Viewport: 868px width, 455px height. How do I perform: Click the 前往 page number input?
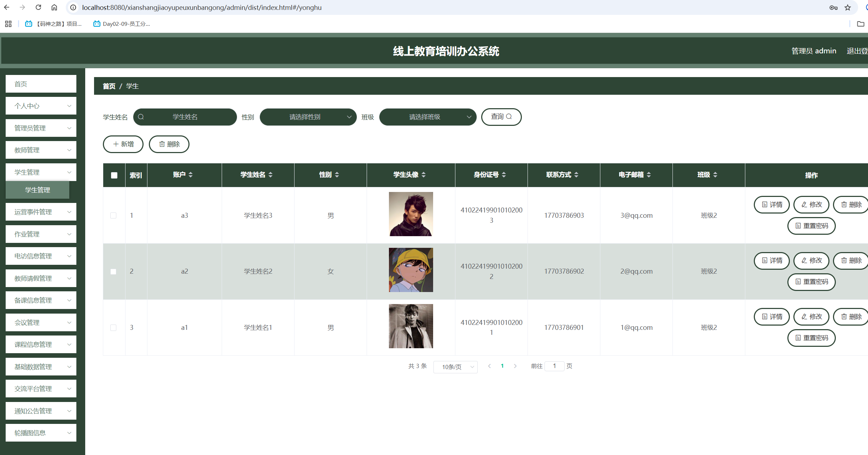click(554, 366)
